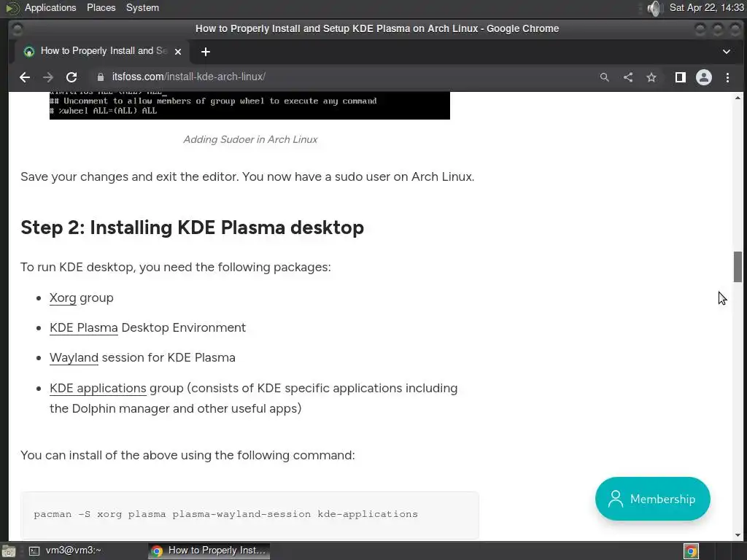Screen dimensions: 747x560
Task: Click the Chrome icon in the bottom tray
Action: tap(692, 551)
